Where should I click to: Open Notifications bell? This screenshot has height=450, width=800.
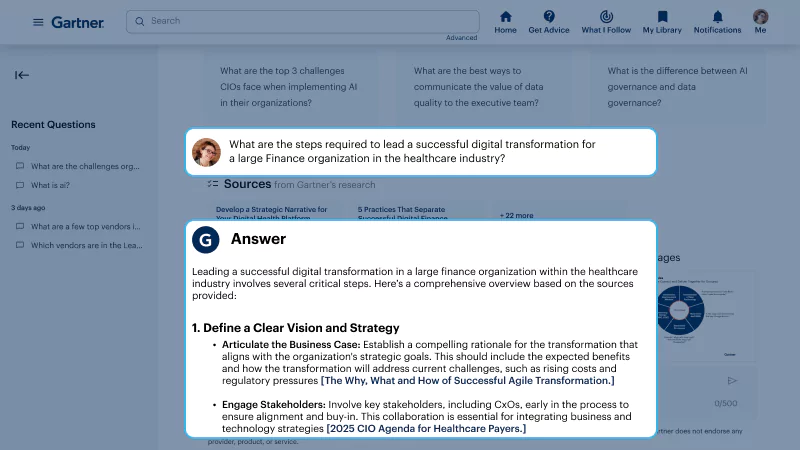coord(717,22)
